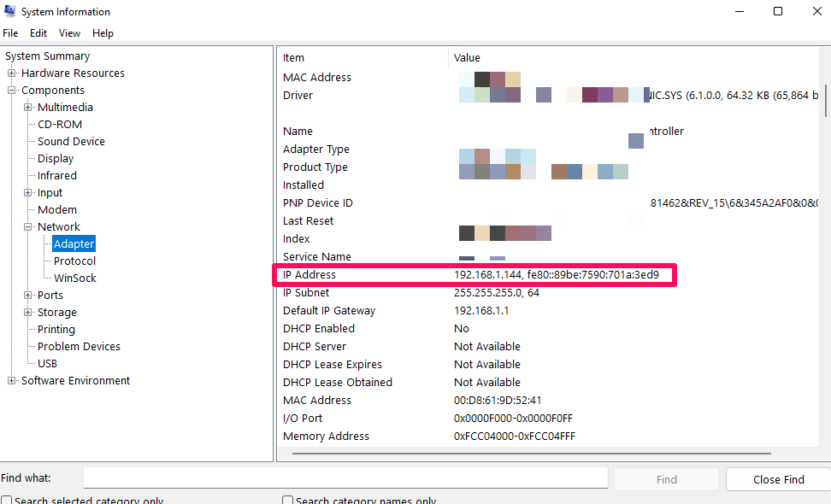Click the Find button
Image resolution: width=831 pixels, height=504 pixels.
point(667,479)
